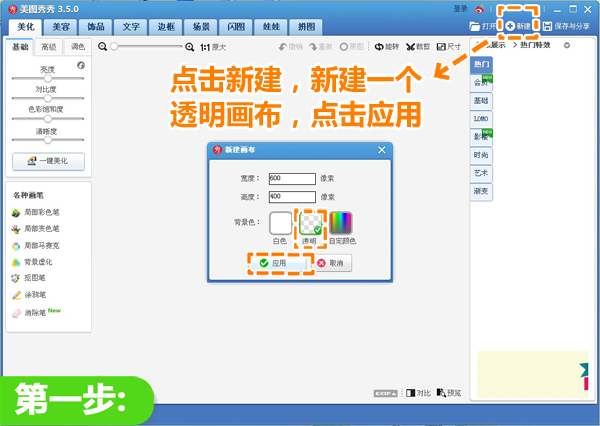
Task: Click the 裁剪 crop tool
Action: coord(418,47)
